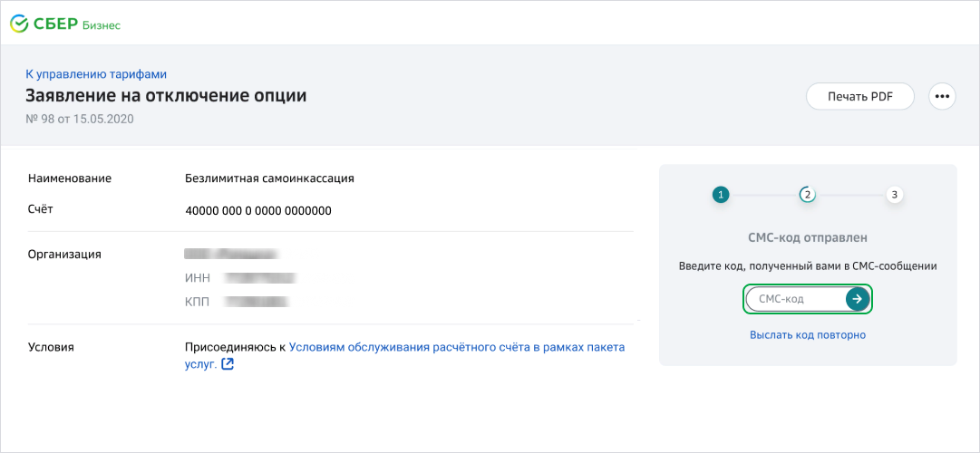Select step 1 in the progress indicator

point(721,195)
